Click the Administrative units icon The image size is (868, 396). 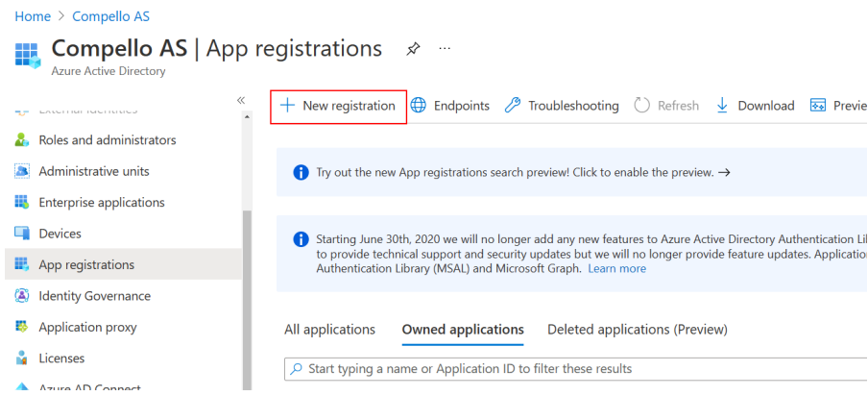click(x=21, y=171)
